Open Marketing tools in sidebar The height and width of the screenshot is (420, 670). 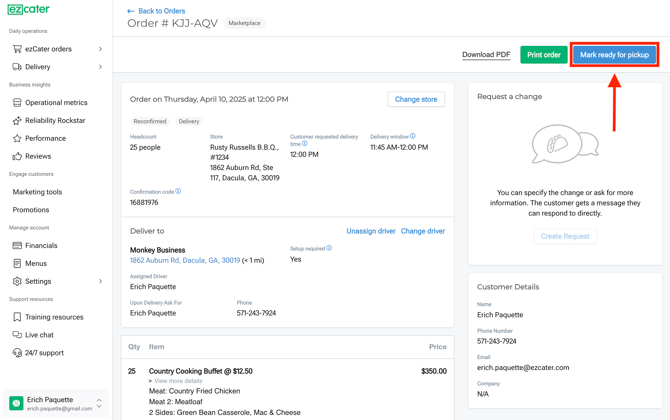pyautogui.click(x=37, y=192)
